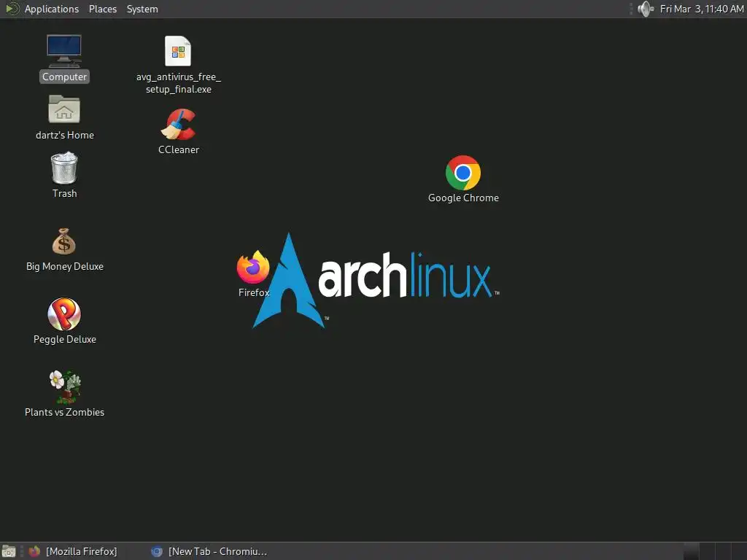Open the Places menu
Screen dimensions: 747x560
pos(103,9)
